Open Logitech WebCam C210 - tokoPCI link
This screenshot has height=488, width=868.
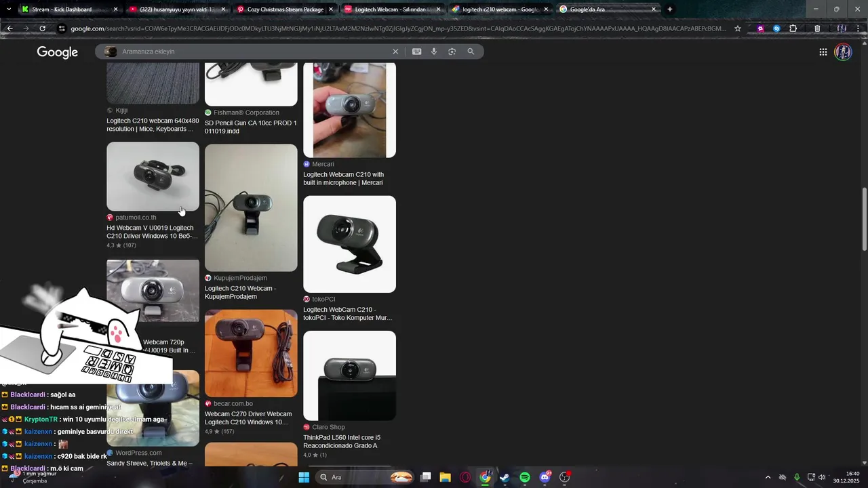(x=347, y=313)
